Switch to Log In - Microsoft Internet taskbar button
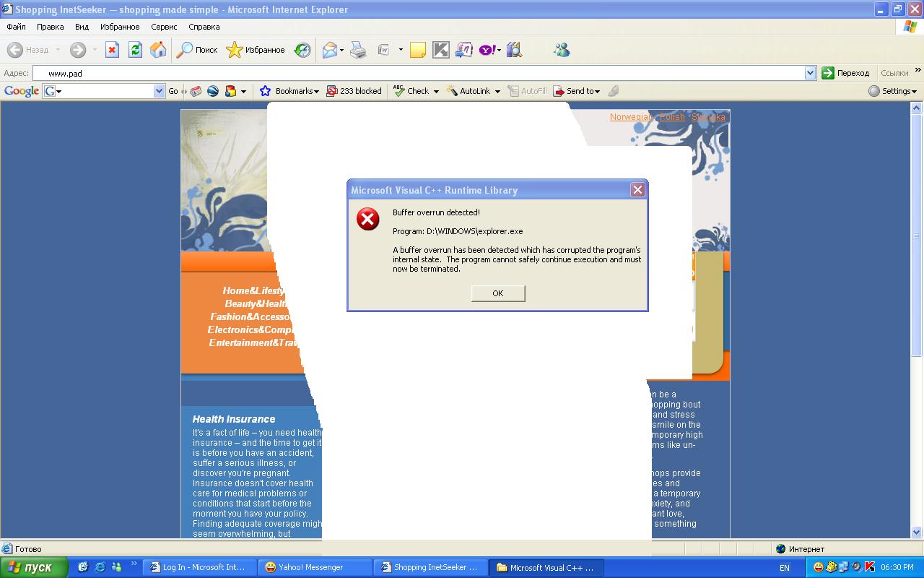924x578 pixels. (199, 567)
